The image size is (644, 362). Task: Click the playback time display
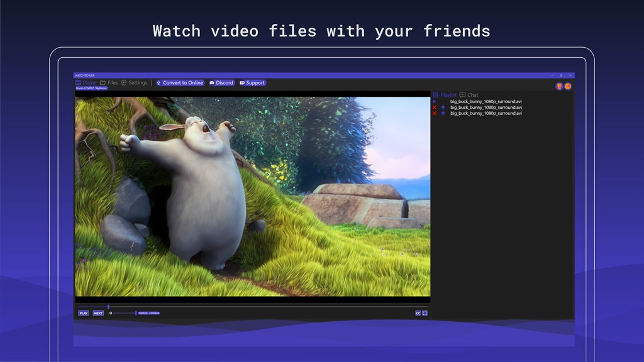point(148,313)
